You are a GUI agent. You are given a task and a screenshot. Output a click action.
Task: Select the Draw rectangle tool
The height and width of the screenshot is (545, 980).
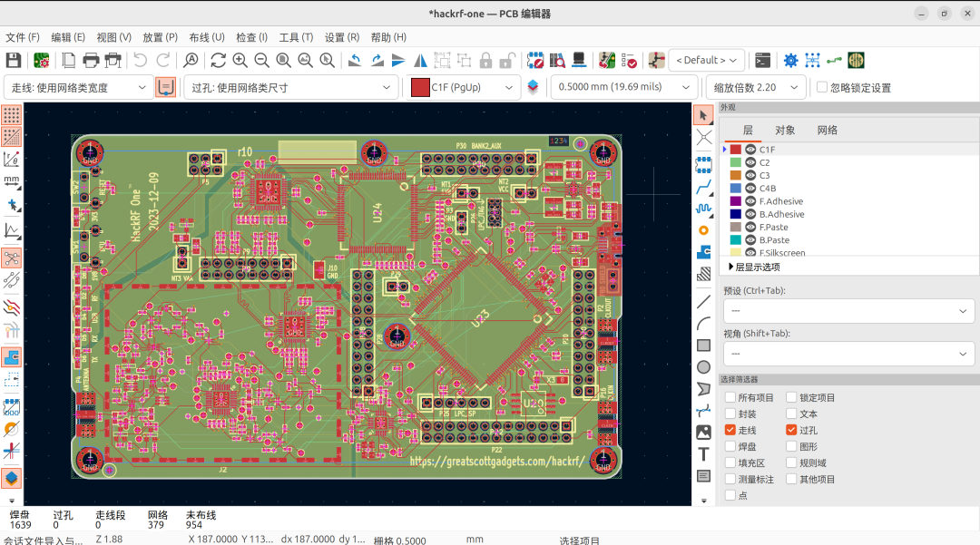pyautogui.click(x=704, y=345)
